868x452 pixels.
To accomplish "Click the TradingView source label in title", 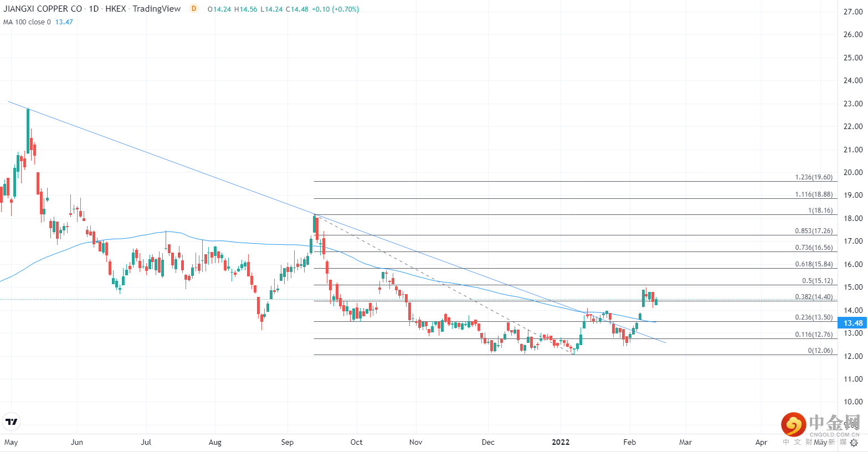I will click(157, 9).
